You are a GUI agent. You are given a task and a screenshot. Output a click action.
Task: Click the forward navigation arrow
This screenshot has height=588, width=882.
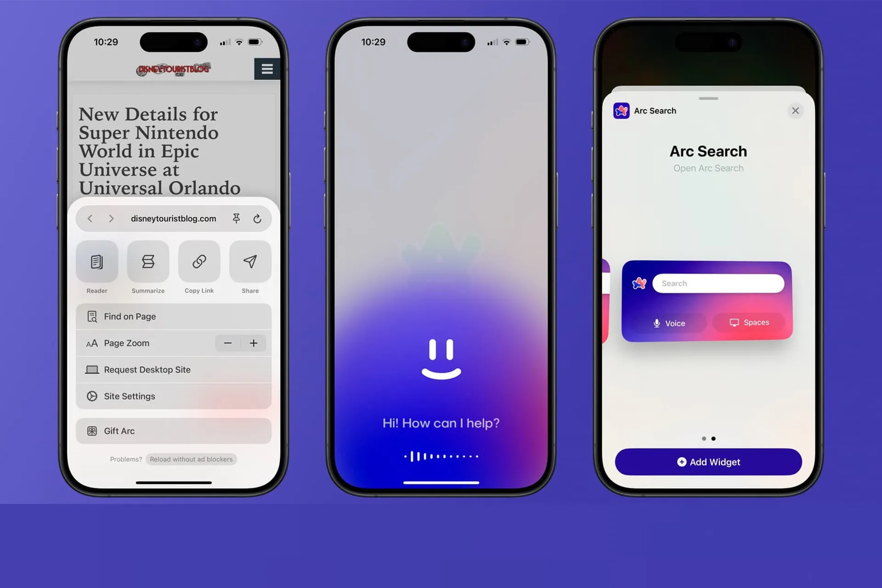coord(110,219)
